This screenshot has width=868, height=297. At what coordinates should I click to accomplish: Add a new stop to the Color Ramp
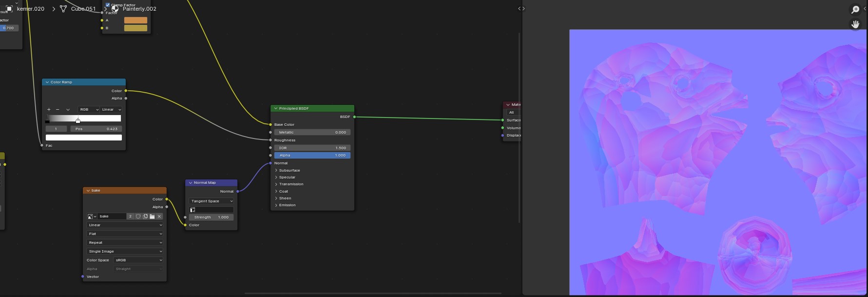tap(49, 110)
